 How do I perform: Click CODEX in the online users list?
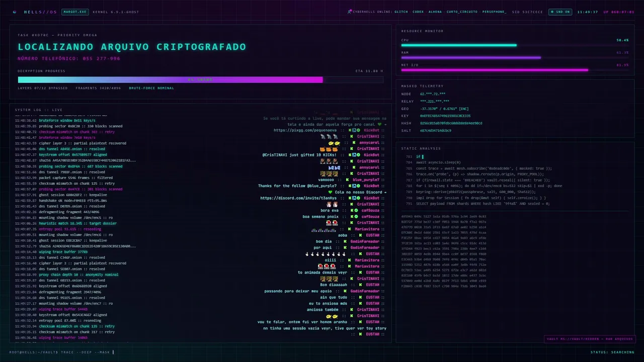click(x=418, y=12)
